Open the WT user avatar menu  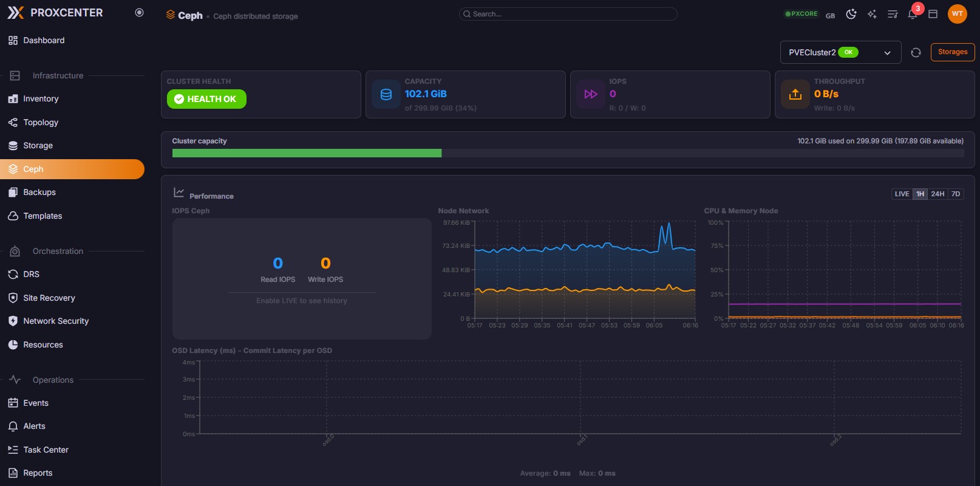[x=957, y=14]
